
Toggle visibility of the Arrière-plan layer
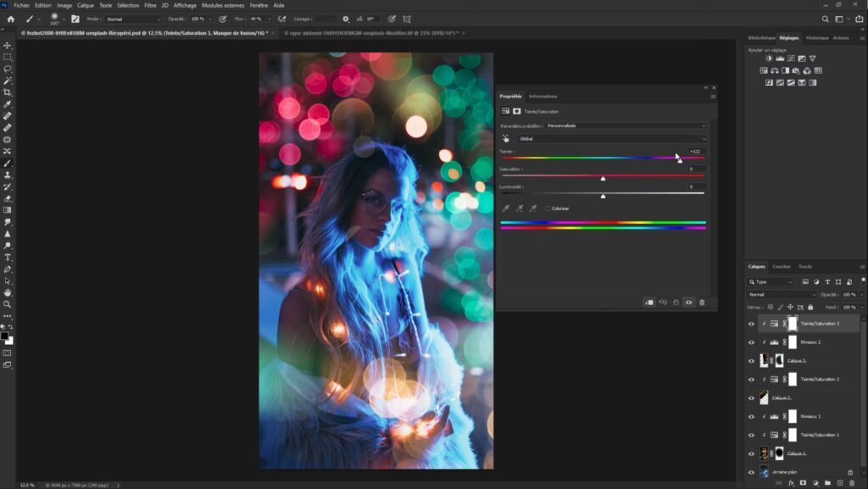pos(751,472)
